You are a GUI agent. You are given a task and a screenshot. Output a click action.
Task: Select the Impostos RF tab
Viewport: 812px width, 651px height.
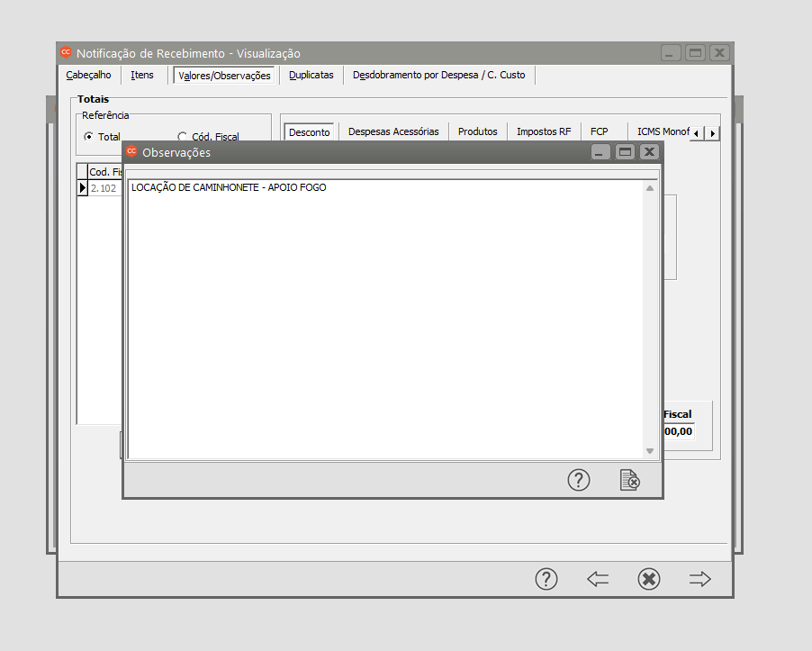[544, 131]
